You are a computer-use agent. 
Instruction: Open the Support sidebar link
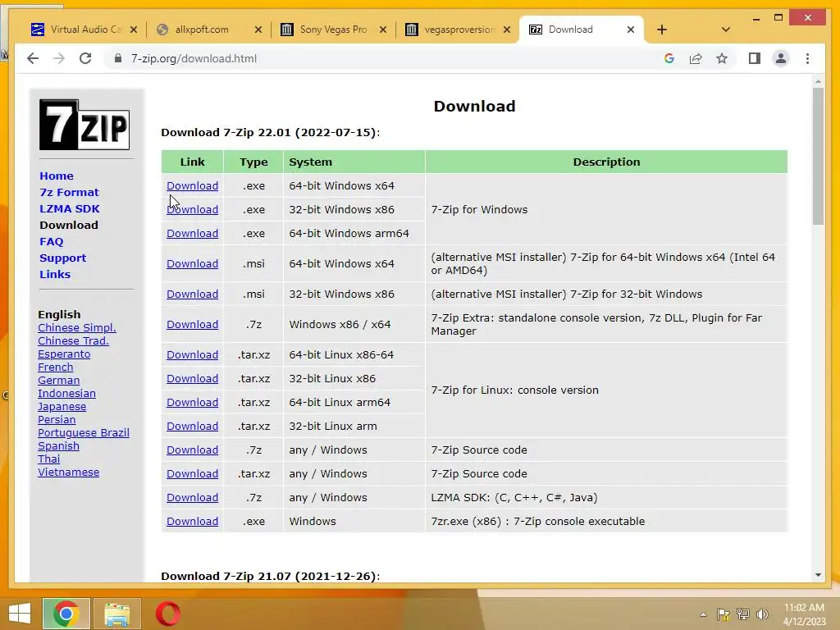coord(62,258)
